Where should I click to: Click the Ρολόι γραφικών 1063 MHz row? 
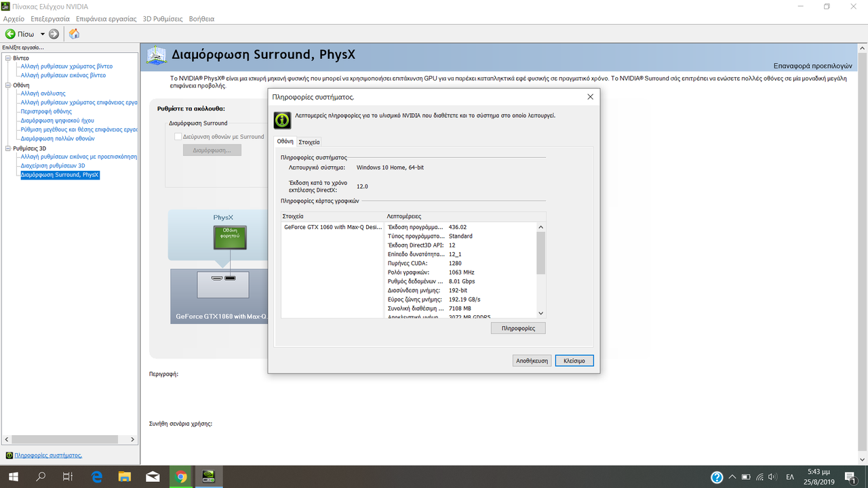click(461, 272)
